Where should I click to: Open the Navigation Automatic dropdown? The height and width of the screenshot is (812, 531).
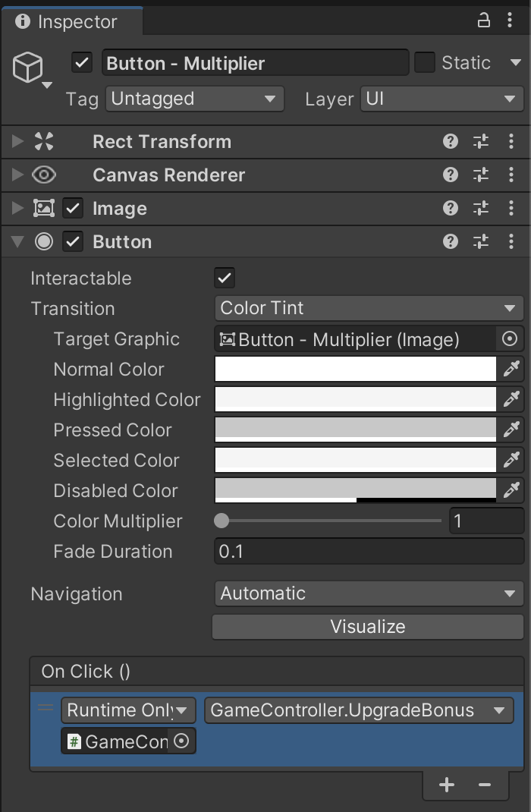click(x=368, y=593)
